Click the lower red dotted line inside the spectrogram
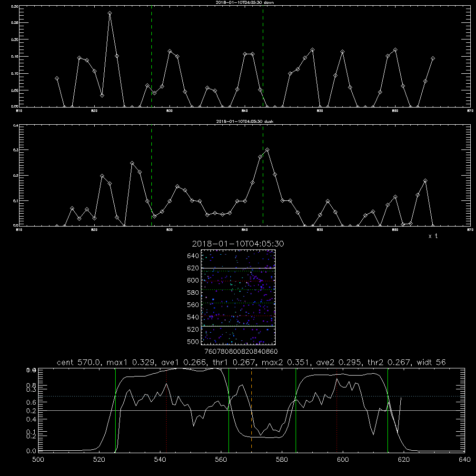This screenshot has height=476, width=476. pos(238,316)
